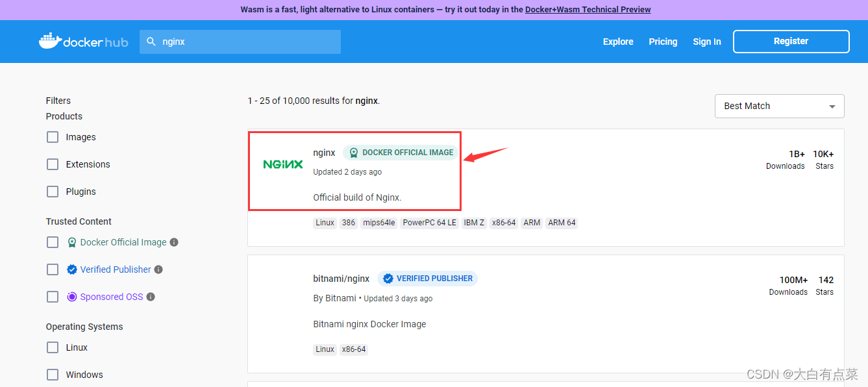Click the purple Sponsored OSS filter icon
868x387 pixels.
[72, 297]
